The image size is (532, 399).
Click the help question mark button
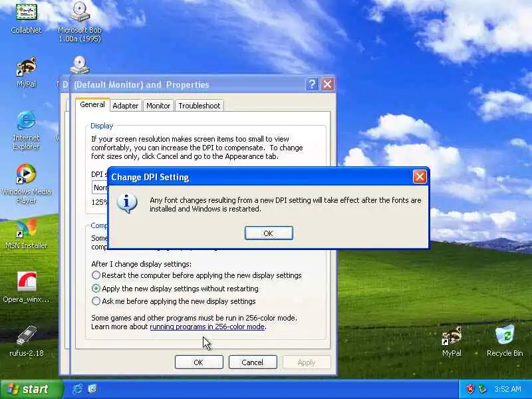[312, 84]
